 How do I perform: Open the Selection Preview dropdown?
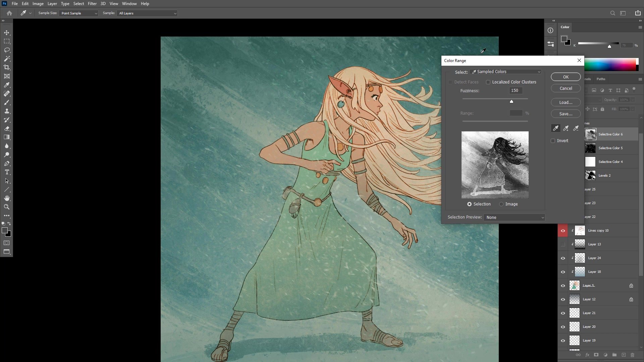(514, 218)
